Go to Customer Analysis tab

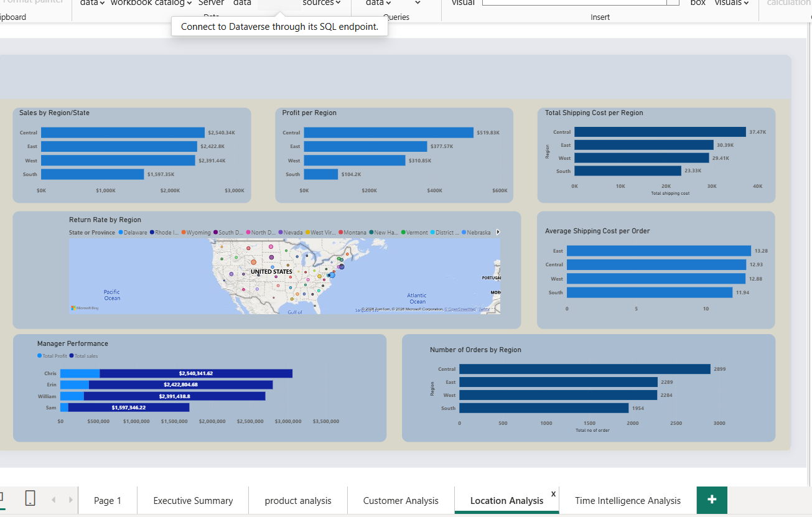coord(401,500)
